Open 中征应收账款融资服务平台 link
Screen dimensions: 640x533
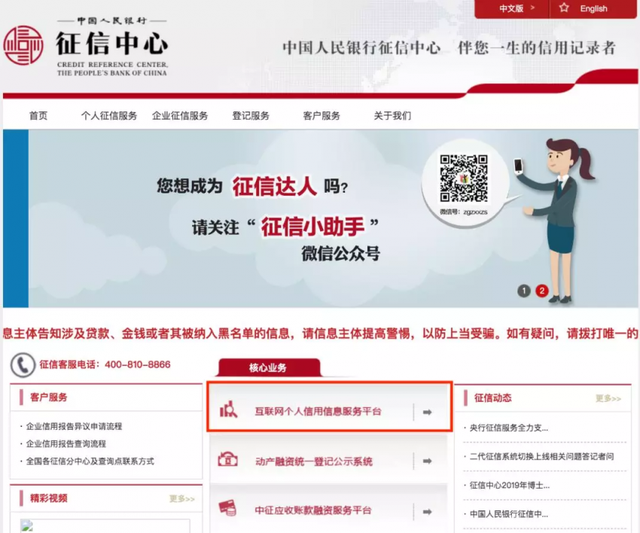[313, 510]
